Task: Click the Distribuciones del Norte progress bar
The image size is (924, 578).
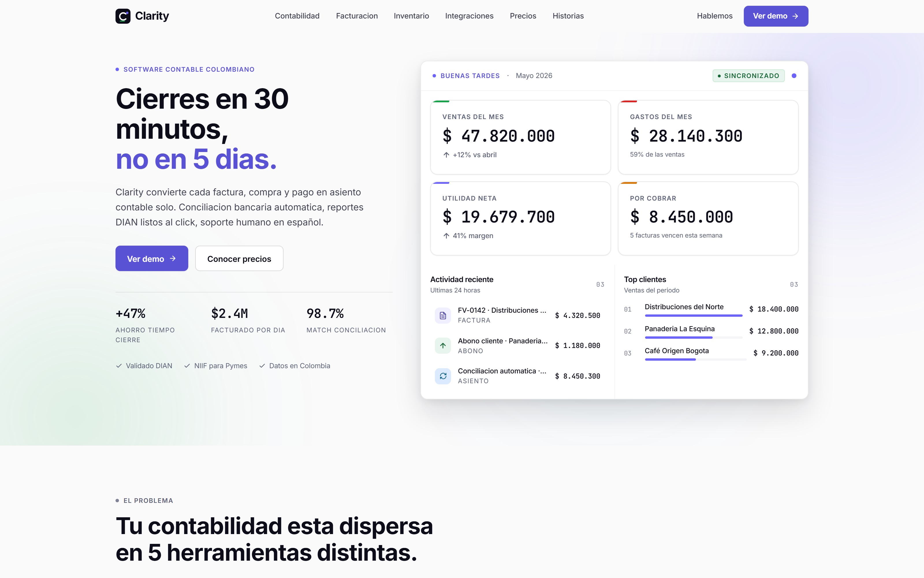Action: 693,316
